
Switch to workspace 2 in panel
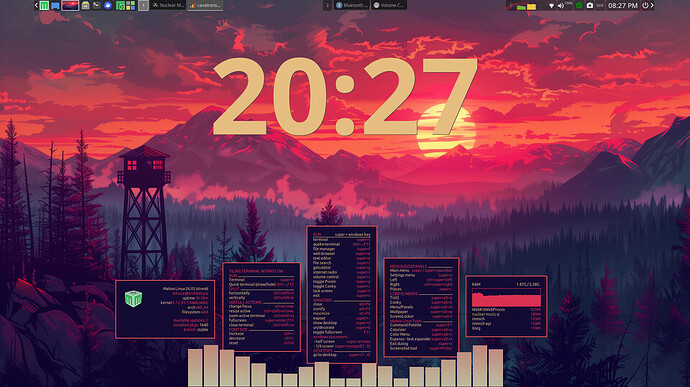(x=327, y=5)
